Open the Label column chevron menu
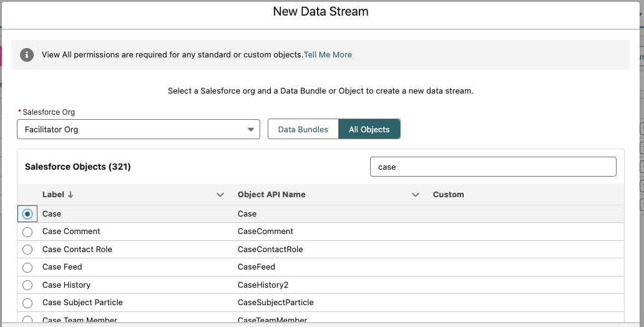This screenshot has width=644, height=327. 220,195
